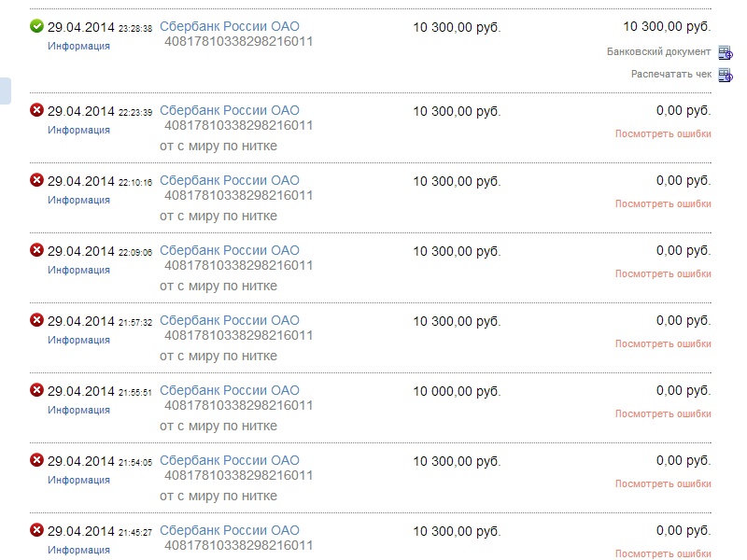747x560 pixels.
Task: Open Сбербанк России ОАО link at 21:45:27
Action: click(229, 530)
